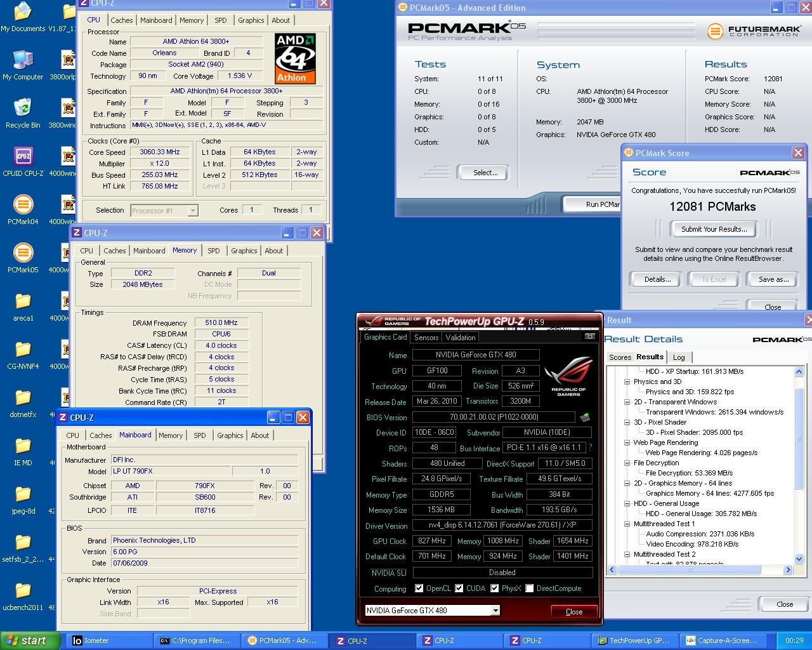Open the Log tab in Result Details
The image size is (812, 650).
click(x=679, y=357)
